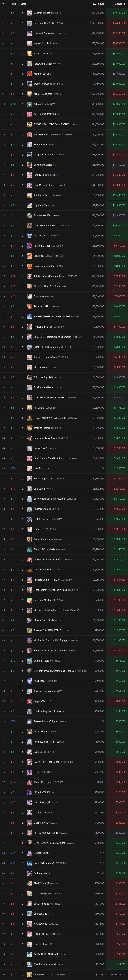Click the Fate/Grand Order game icon
This screenshot has height=980, width=128.
coord(29,64)
